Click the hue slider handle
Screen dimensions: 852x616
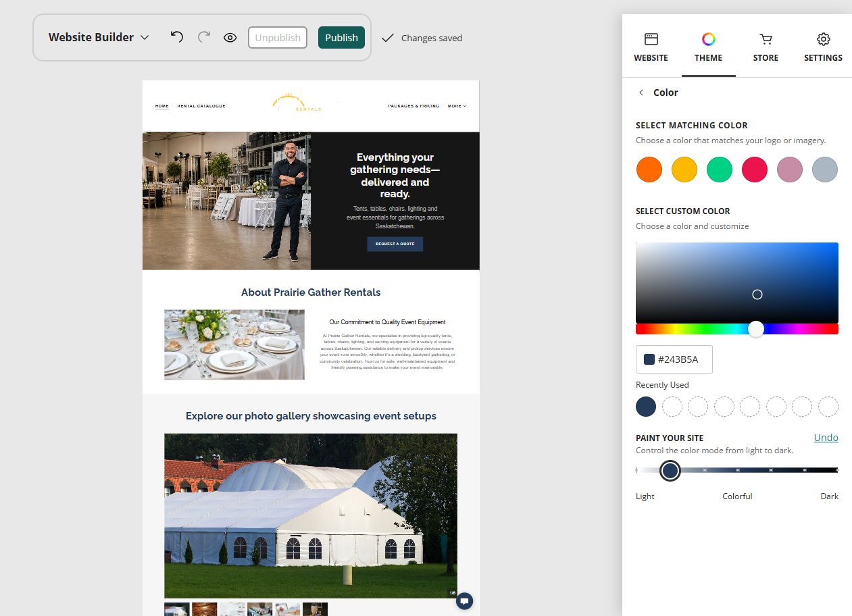point(756,329)
